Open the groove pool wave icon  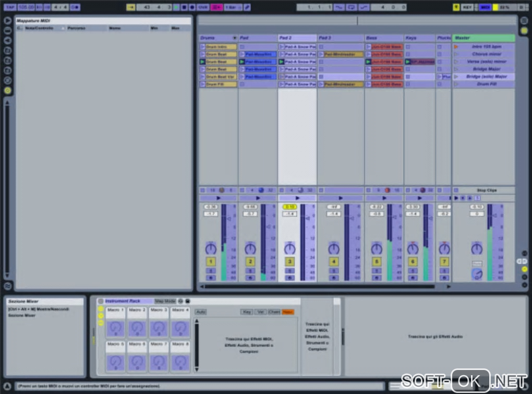click(x=7, y=286)
